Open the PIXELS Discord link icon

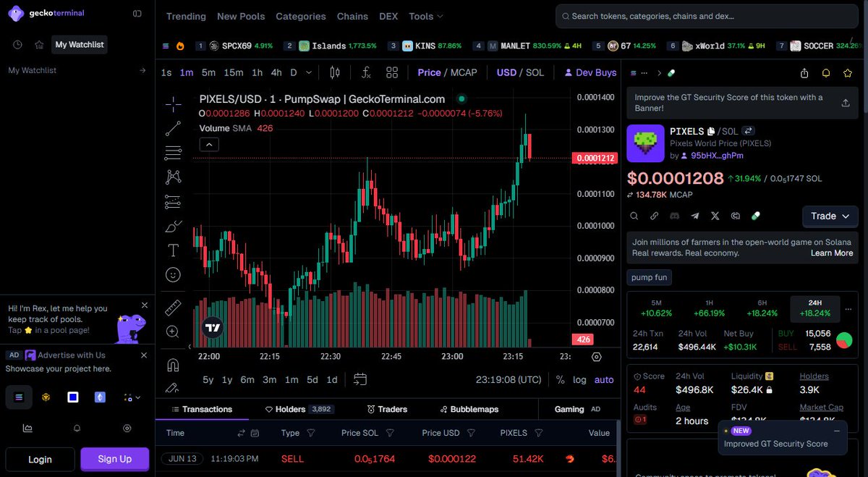point(675,216)
